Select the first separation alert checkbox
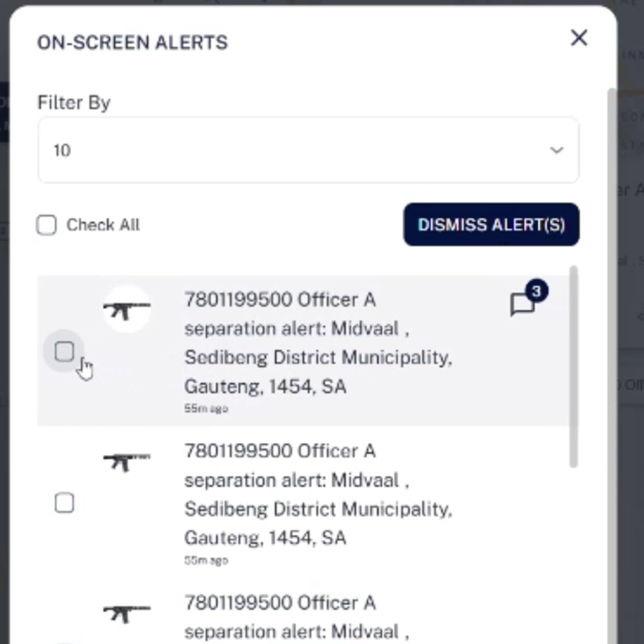Viewport: 644px width, 644px height. (x=64, y=351)
